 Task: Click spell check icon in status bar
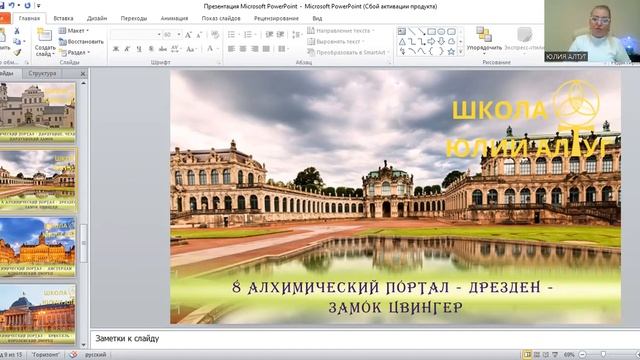tap(73, 355)
